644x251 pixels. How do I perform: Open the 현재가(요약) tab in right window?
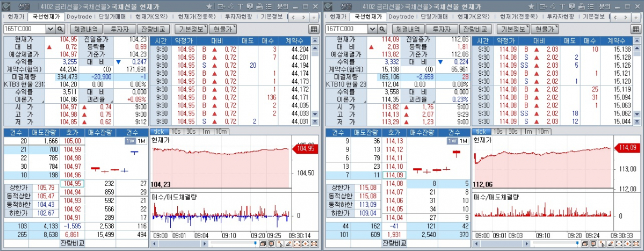pyautogui.click(x=473, y=17)
